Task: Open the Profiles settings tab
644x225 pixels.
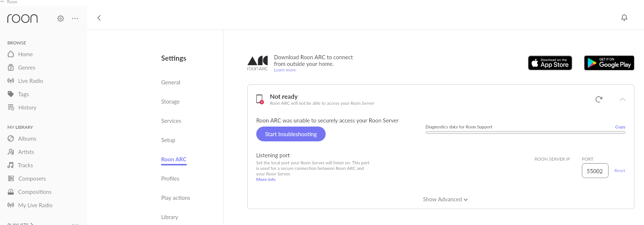Action: click(x=170, y=179)
